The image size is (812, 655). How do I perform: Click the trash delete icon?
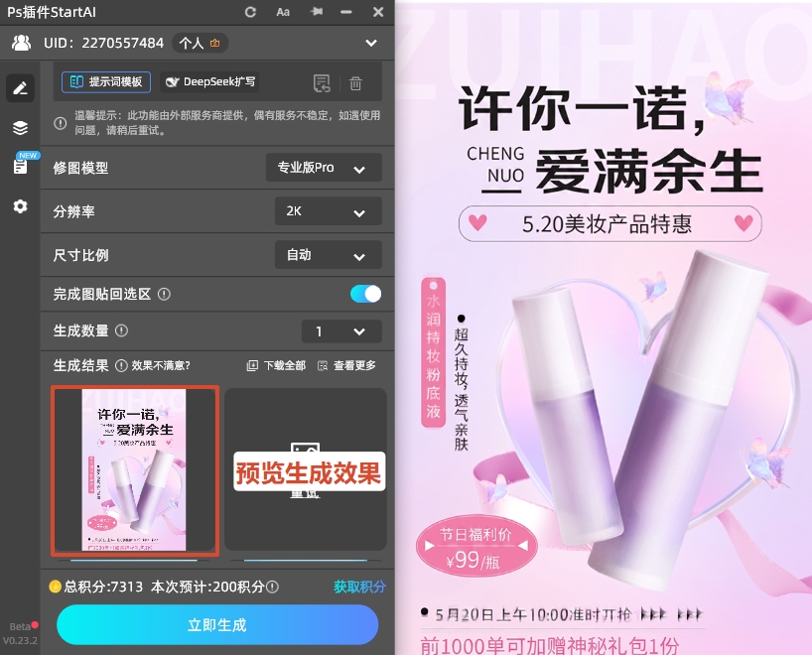point(355,83)
